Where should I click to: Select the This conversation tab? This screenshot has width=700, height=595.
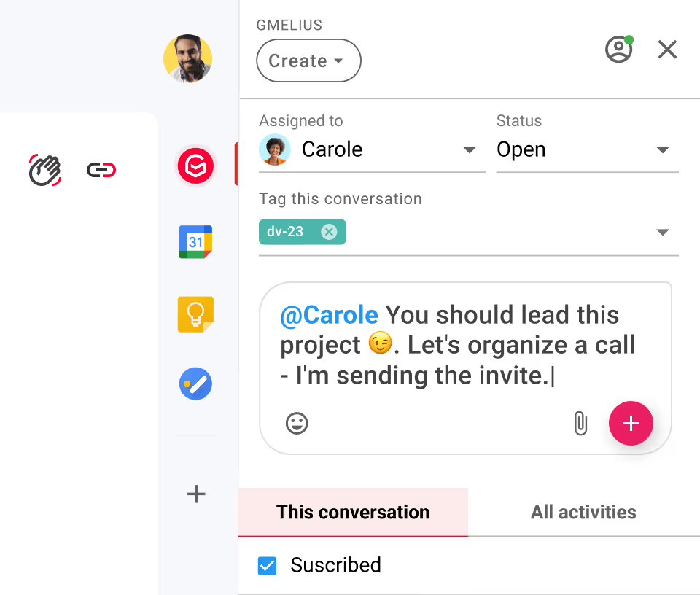point(352,512)
